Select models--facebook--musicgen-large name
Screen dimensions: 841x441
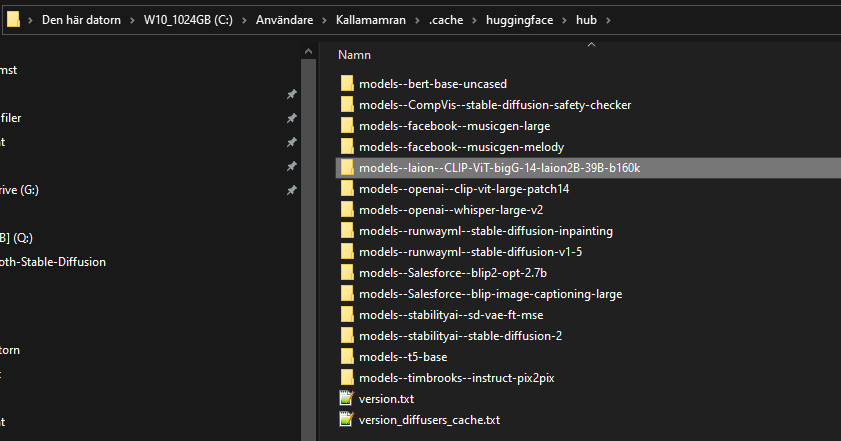pyautogui.click(x=454, y=126)
